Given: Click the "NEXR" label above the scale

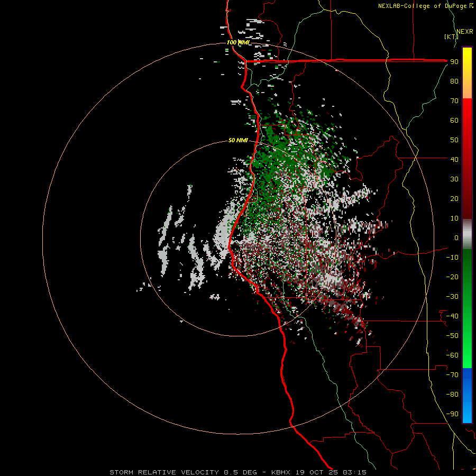Looking at the screenshot, I should (x=464, y=32).
